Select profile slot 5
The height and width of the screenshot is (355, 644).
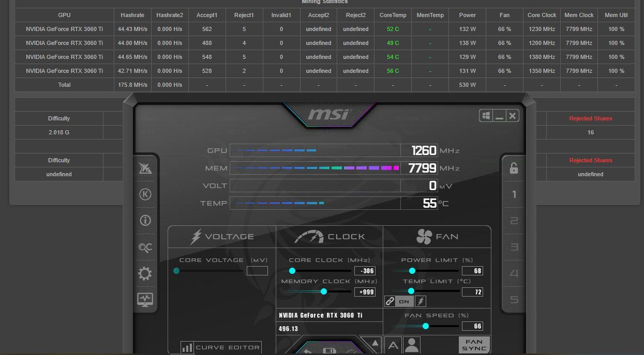pos(514,299)
